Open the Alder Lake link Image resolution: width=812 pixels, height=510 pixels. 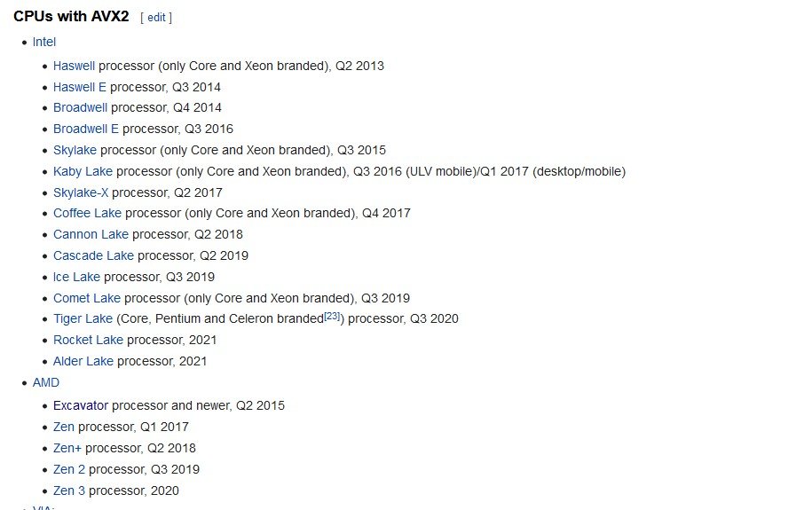(83, 361)
